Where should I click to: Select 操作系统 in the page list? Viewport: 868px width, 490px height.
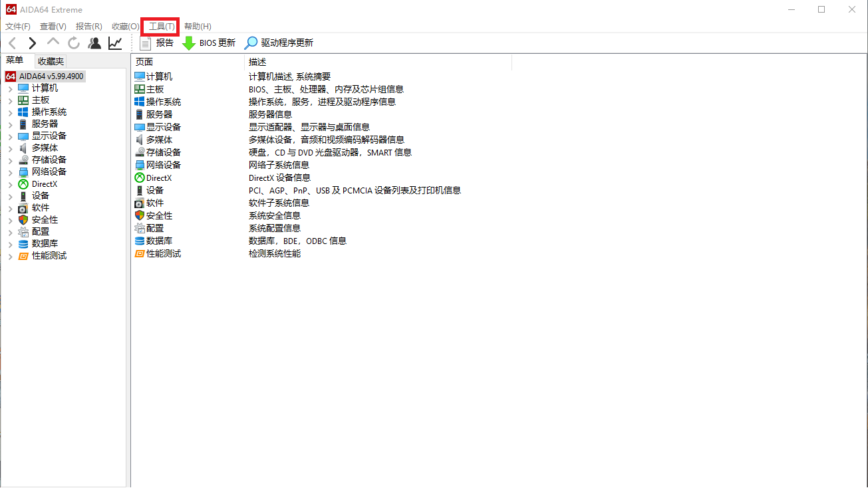tap(163, 102)
